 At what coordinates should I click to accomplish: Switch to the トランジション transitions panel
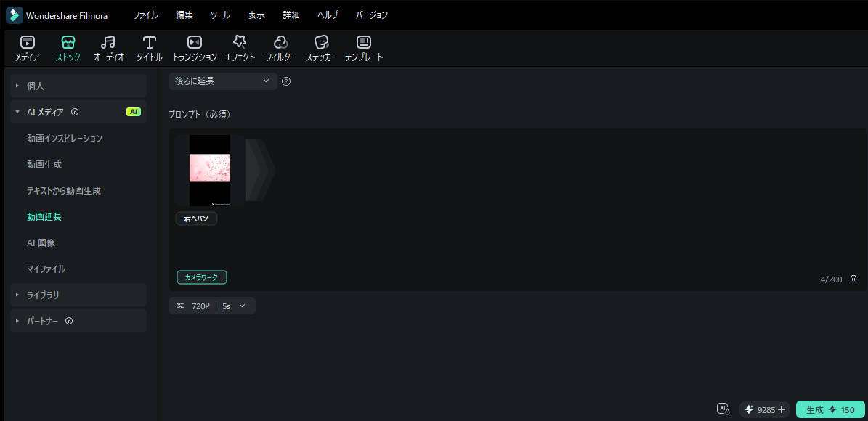click(194, 48)
